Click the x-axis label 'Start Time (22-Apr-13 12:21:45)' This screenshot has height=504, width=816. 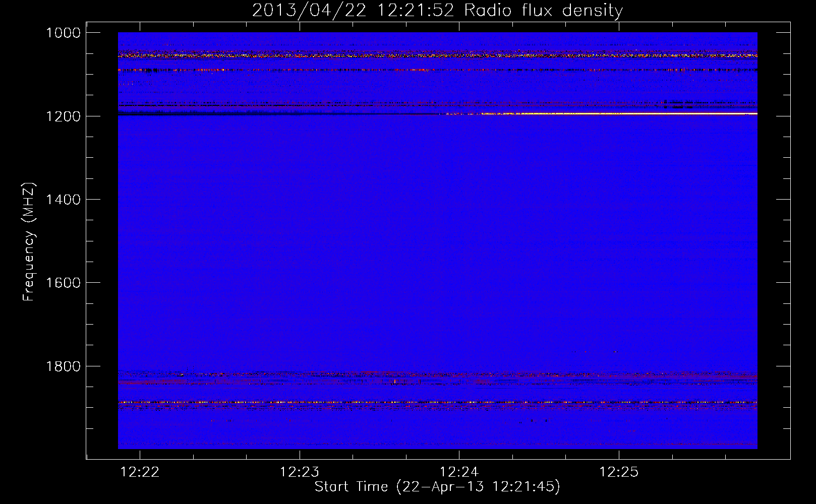click(437, 487)
